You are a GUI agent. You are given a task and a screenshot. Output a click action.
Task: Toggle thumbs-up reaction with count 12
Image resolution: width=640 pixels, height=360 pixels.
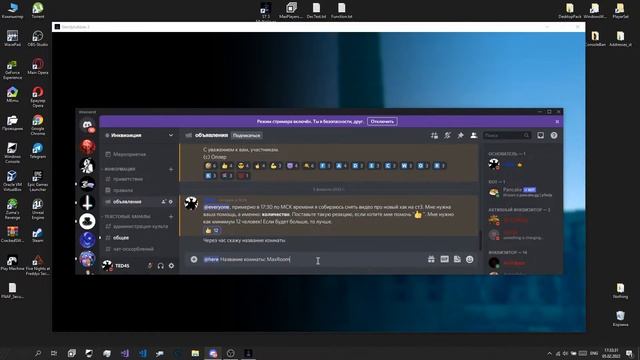pos(213,231)
